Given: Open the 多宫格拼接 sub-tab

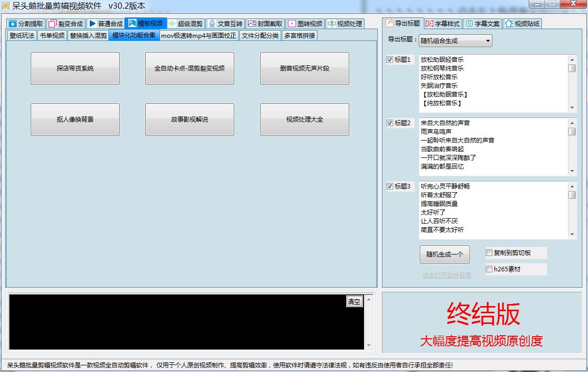Looking at the screenshot, I should click(300, 36).
